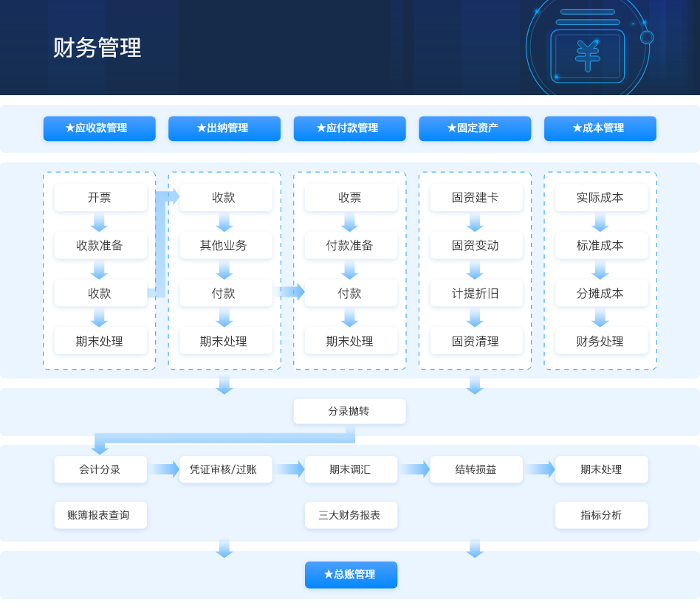The height and width of the screenshot is (608, 700).
Task: Open the ★应收款管理 module button
Action: pyautogui.click(x=100, y=128)
